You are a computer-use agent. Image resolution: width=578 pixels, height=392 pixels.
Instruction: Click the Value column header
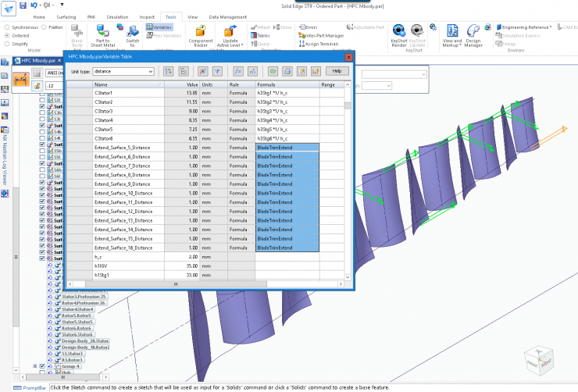click(182, 84)
